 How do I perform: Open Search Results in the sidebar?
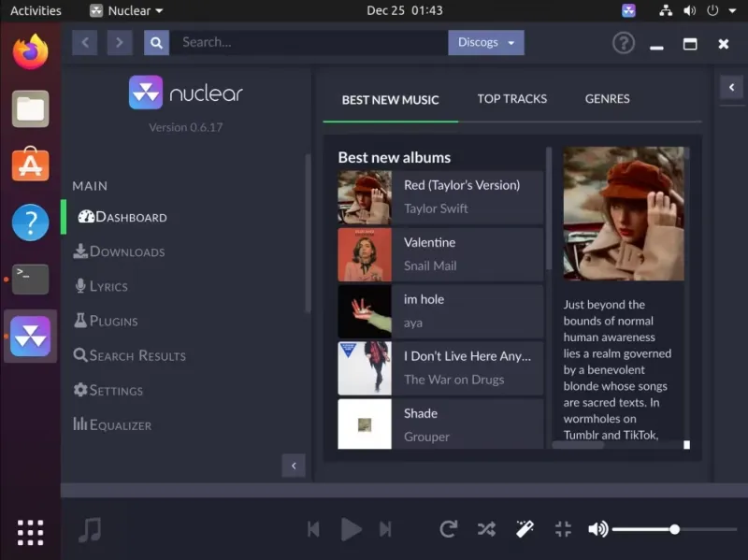pos(130,355)
